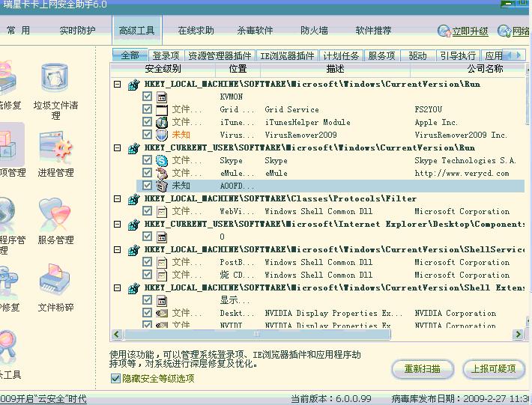Click the row 0 entry icon
Image resolution: width=532 pixels, height=405 pixels.
click(x=162, y=237)
